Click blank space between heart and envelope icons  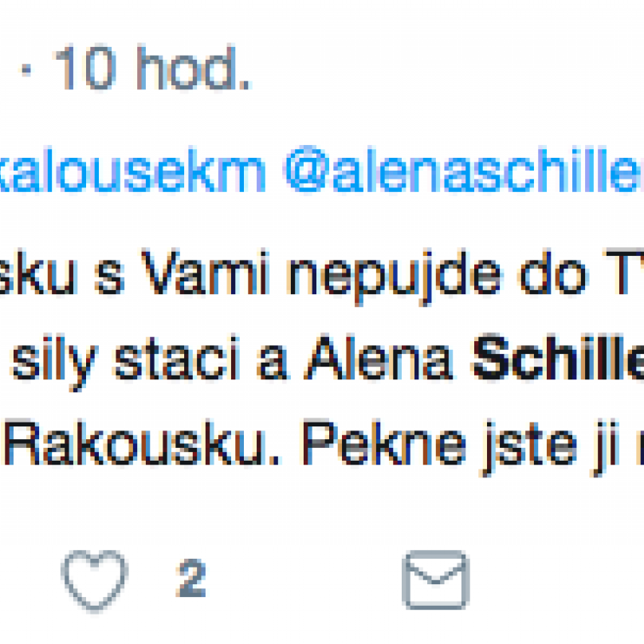pyautogui.click(x=304, y=580)
